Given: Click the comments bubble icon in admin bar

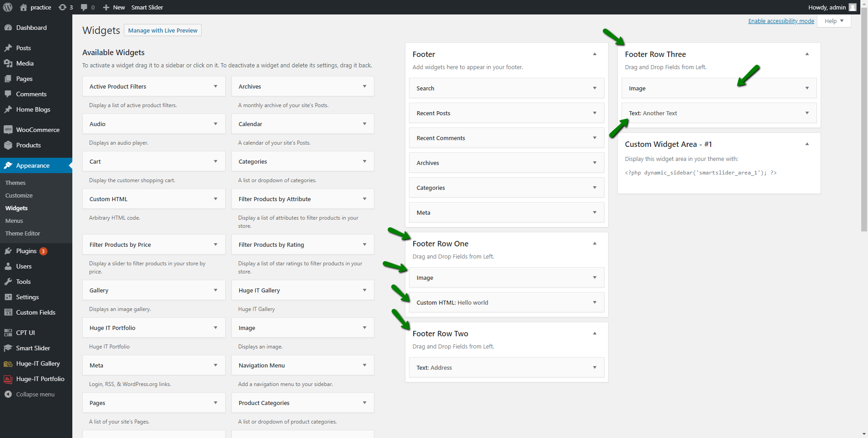Looking at the screenshot, I should tap(84, 7).
